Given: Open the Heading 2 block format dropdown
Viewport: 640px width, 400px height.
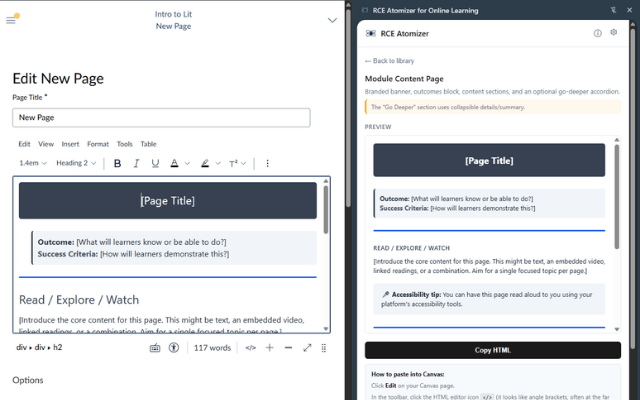Looking at the screenshot, I should 76,163.
